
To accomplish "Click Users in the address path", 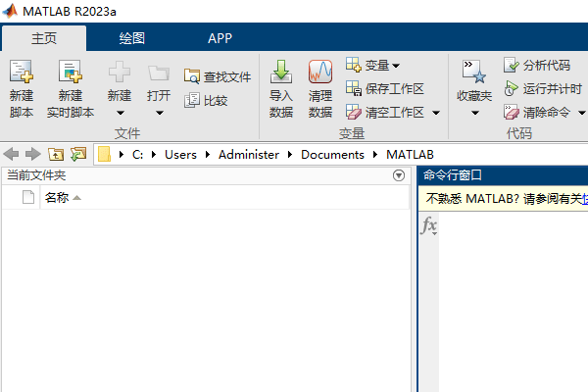I will 180,154.
